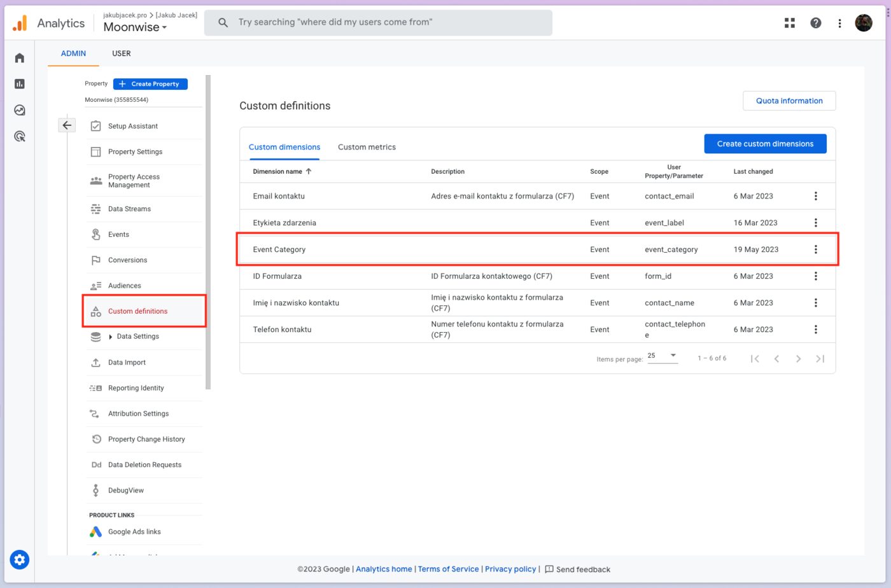Screen dimensions: 891x588
Task: Open the Google apps grid icon
Action: tap(789, 22)
